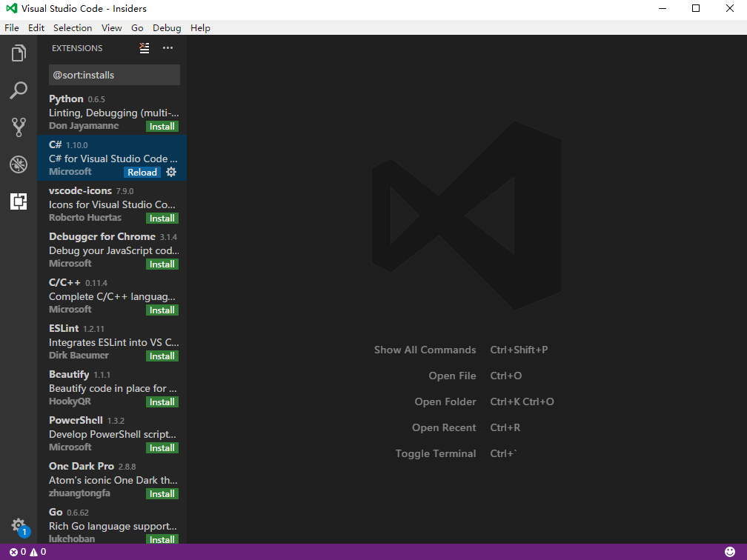This screenshot has height=560, width=747.
Task: Open the Search view in activity bar
Action: [x=19, y=90]
